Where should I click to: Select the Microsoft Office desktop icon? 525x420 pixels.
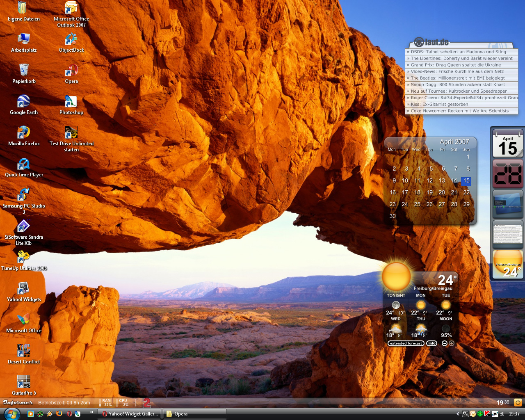click(23, 323)
